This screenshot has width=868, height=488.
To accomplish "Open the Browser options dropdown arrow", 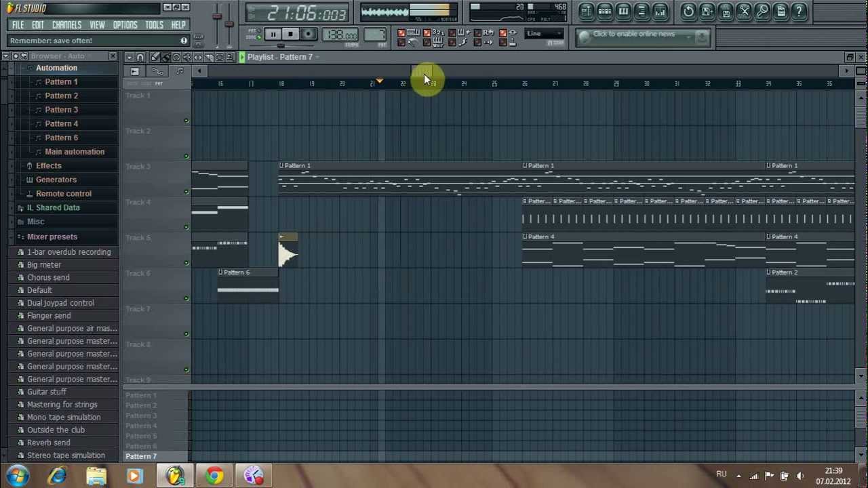I will click(x=6, y=56).
